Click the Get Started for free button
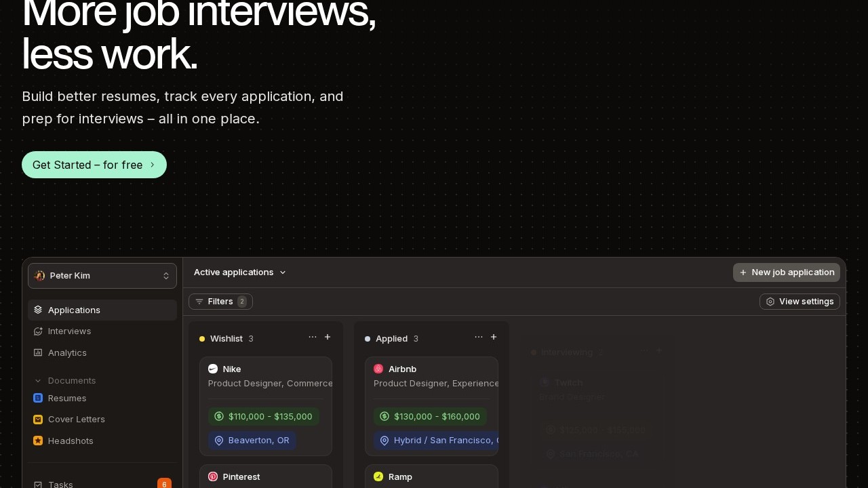The height and width of the screenshot is (488, 868). click(94, 165)
